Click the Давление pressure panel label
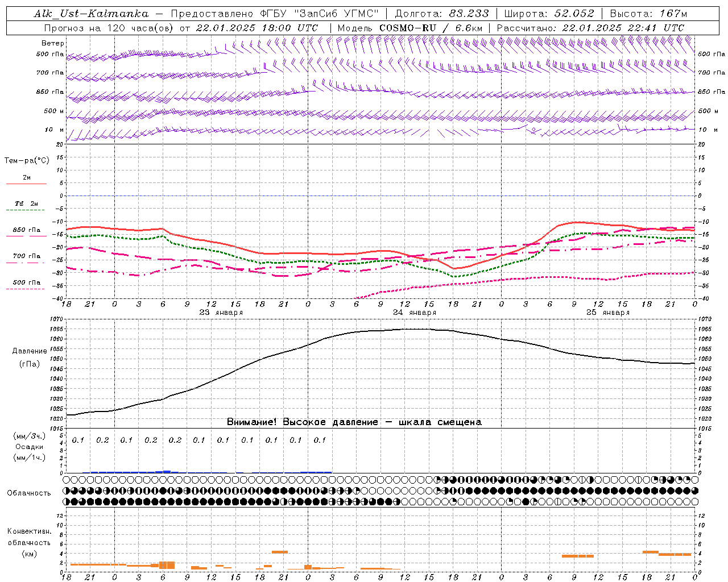 point(30,351)
